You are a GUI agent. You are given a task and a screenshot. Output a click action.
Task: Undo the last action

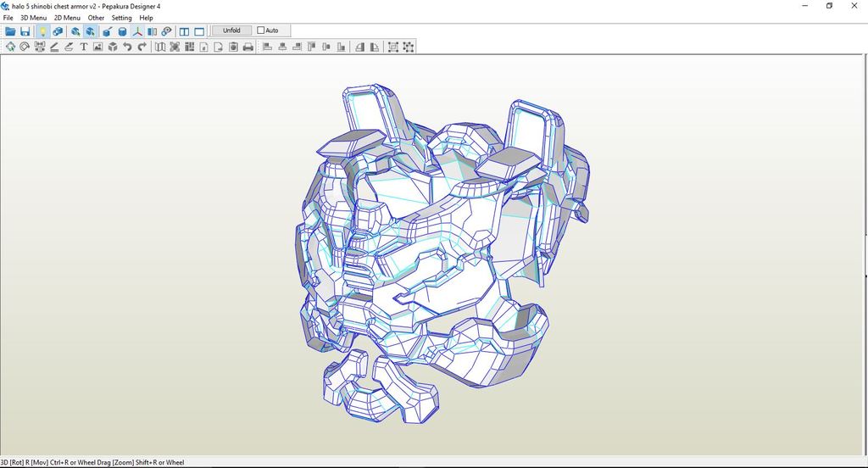click(x=127, y=47)
